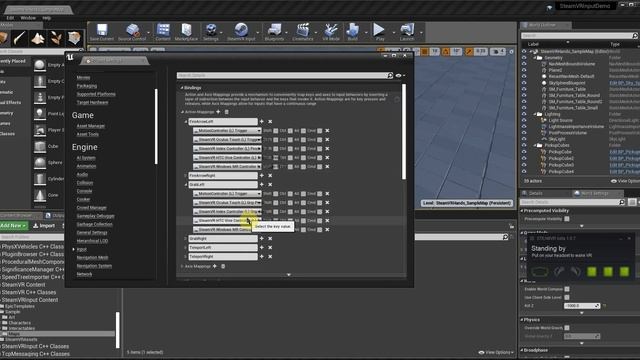This screenshot has height=360, width=640.
Task: Expand the FireArrowRight action mapping
Action: (185, 176)
